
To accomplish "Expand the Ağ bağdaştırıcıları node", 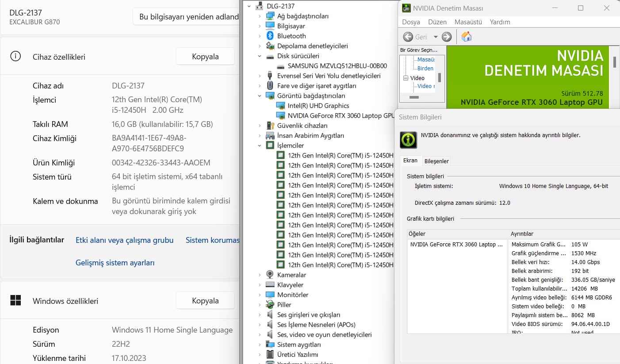I will pyautogui.click(x=260, y=16).
